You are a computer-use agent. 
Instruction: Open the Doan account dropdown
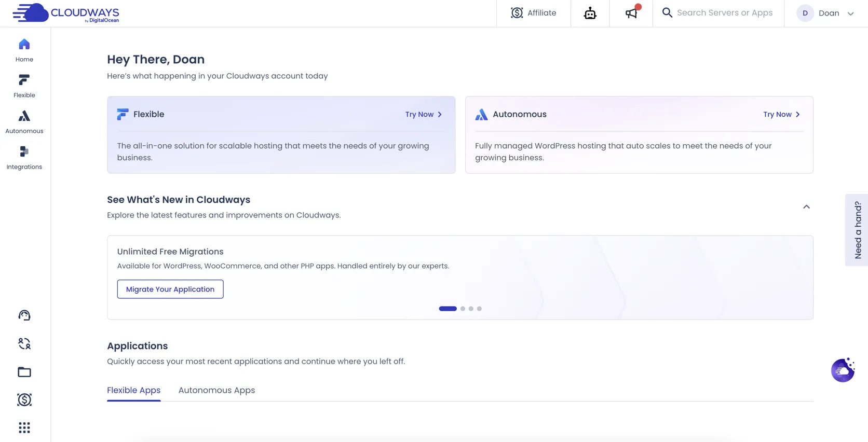coord(825,13)
